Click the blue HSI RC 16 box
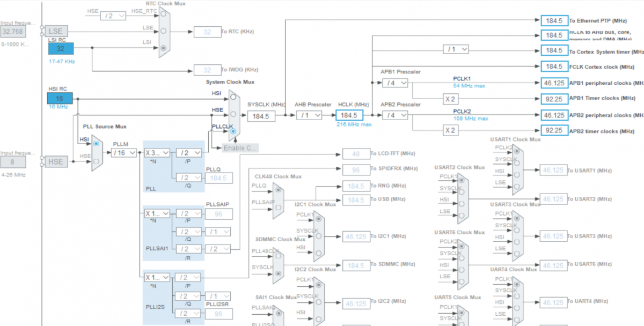Viewport: 644px width, 326px height. tap(60, 99)
